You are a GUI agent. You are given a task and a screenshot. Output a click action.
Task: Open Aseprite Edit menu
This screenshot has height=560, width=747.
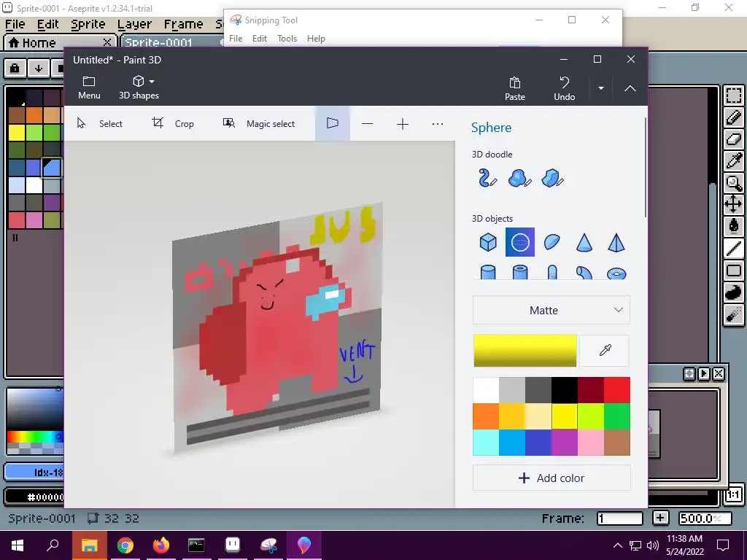pyautogui.click(x=47, y=24)
